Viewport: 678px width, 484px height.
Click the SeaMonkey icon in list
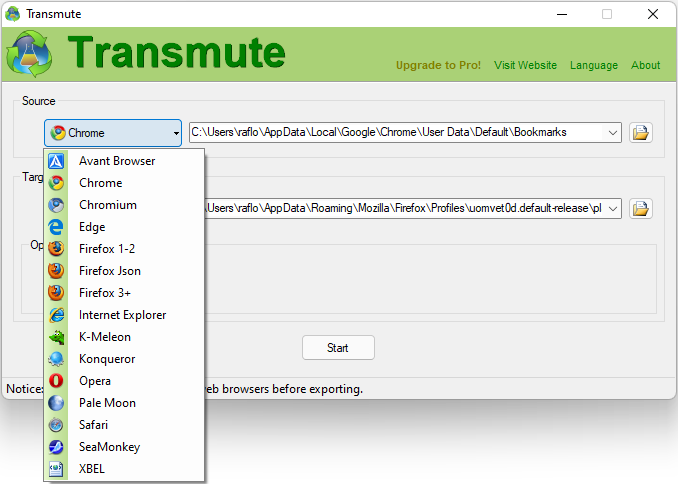click(56, 447)
